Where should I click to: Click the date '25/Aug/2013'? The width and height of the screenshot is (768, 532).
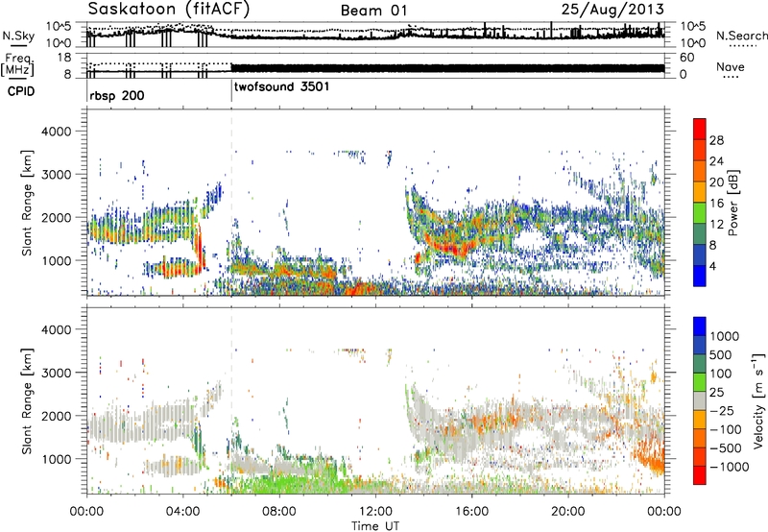point(612,10)
